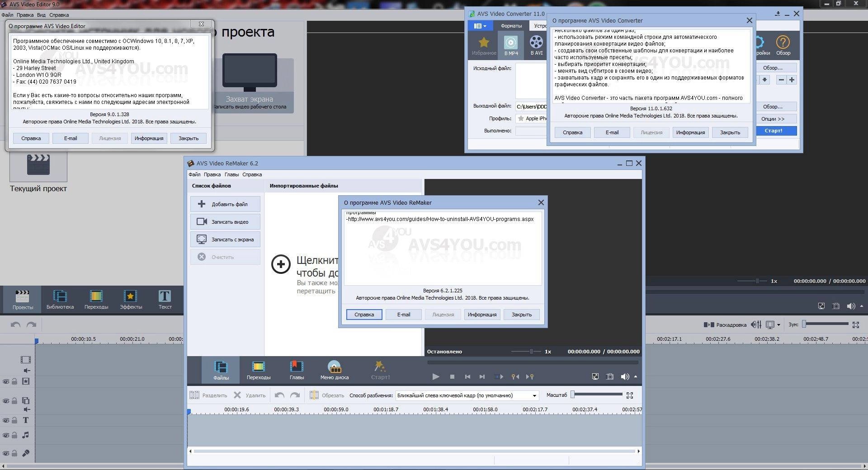
Task: Open Переходы tab in Video ReMaker
Action: pyautogui.click(x=259, y=370)
